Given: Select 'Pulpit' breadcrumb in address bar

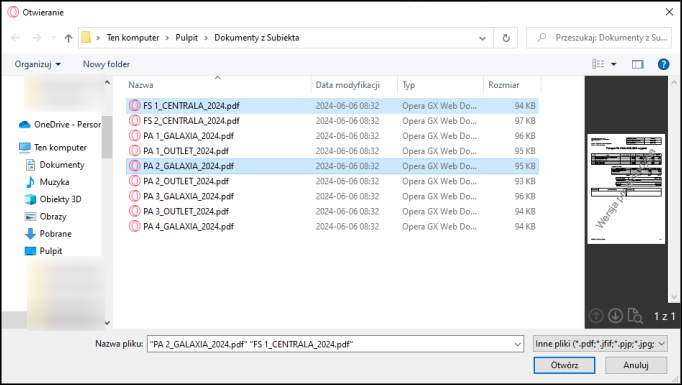Looking at the screenshot, I should 187,37.
